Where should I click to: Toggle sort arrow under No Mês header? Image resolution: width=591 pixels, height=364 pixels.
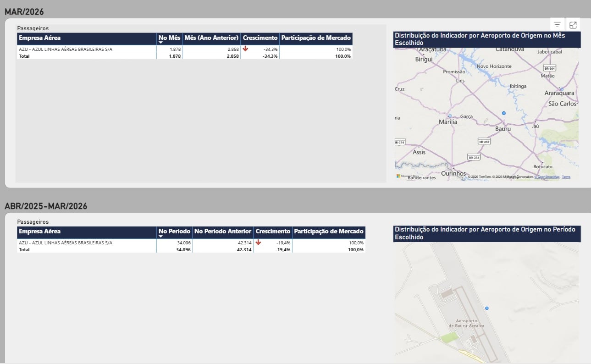161,43
